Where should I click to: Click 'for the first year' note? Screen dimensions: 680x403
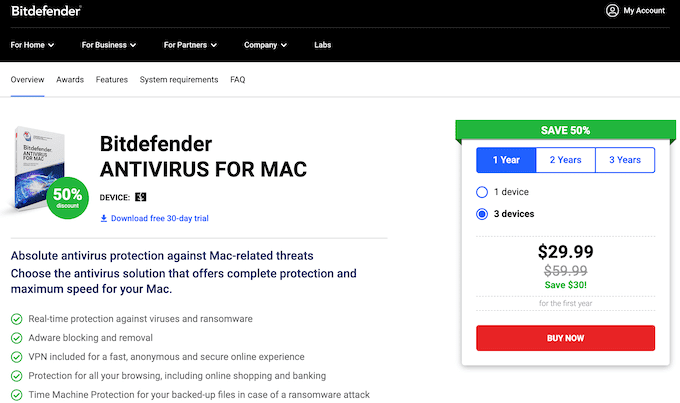(566, 303)
